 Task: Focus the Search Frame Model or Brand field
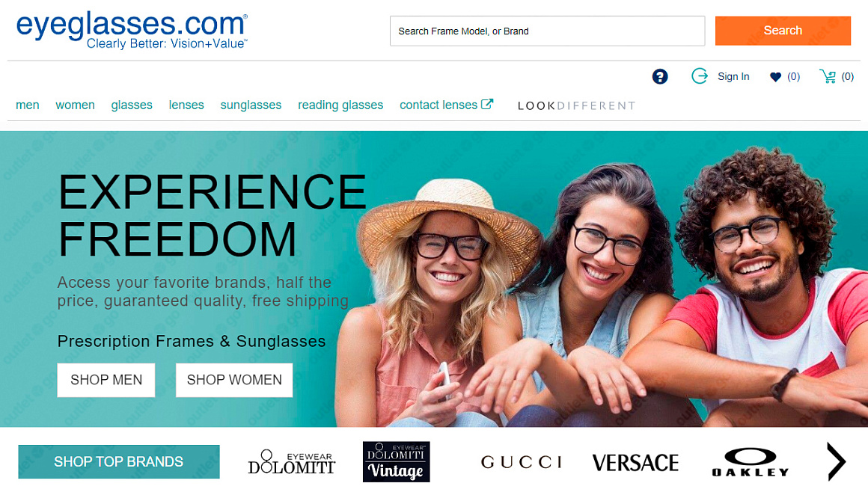tap(548, 31)
